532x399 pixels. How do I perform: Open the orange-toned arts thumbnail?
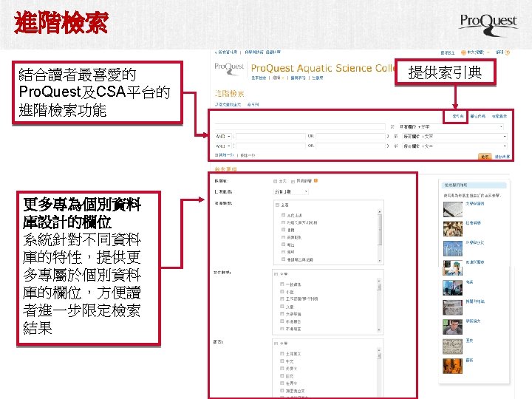click(453, 366)
